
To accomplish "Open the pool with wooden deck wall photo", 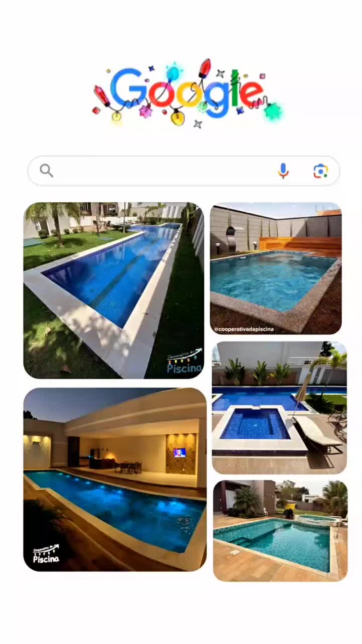I will [x=276, y=268].
